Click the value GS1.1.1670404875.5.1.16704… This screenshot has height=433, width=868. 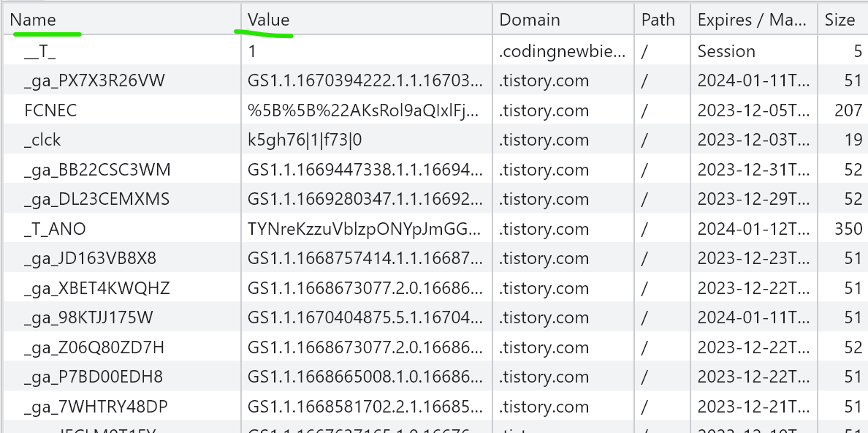pos(365,317)
